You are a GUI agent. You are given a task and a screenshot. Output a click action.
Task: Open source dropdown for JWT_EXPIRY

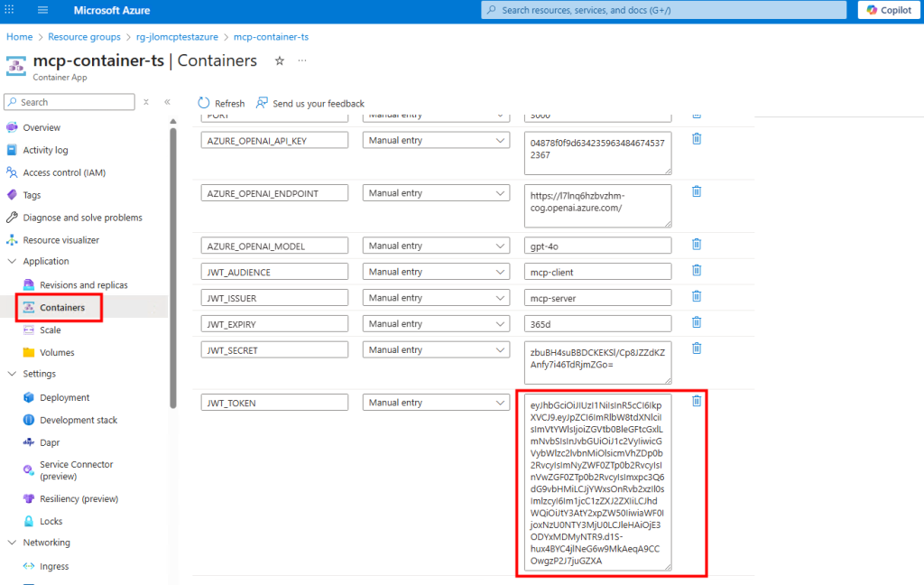(x=436, y=323)
